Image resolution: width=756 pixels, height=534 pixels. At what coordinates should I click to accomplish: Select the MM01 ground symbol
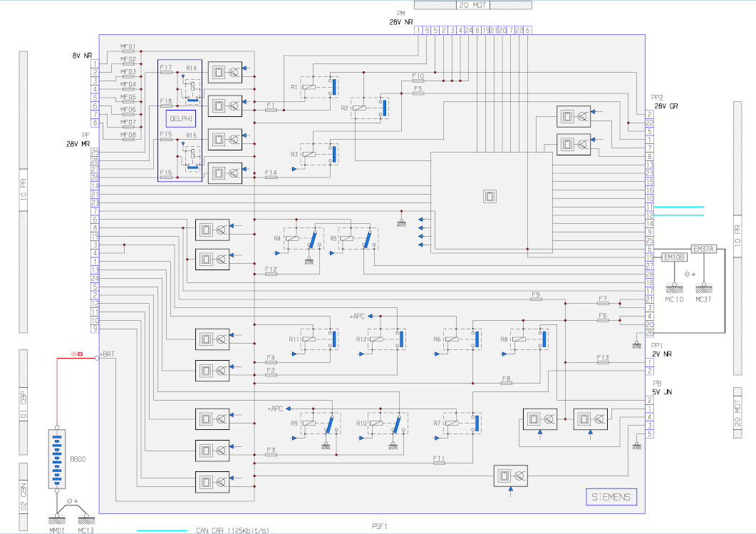click(x=57, y=520)
